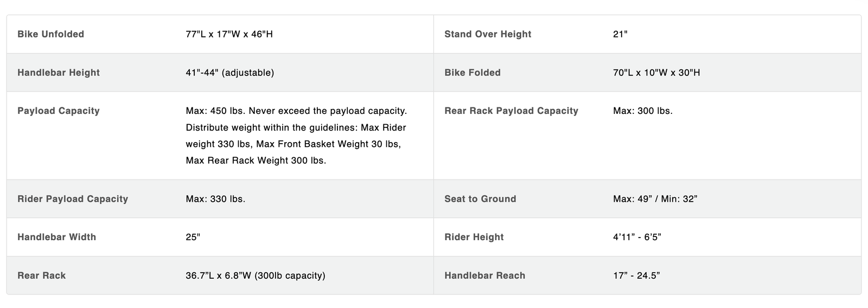Viewport: 868px width, 308px height.
Task: Select the 41"-44" (adjustable) value
Action: 229,73
